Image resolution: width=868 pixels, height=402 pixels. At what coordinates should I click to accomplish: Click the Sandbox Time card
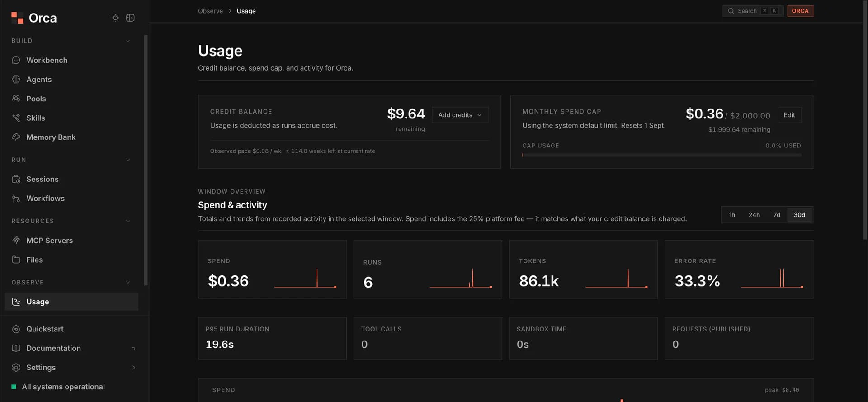(583, 338)
